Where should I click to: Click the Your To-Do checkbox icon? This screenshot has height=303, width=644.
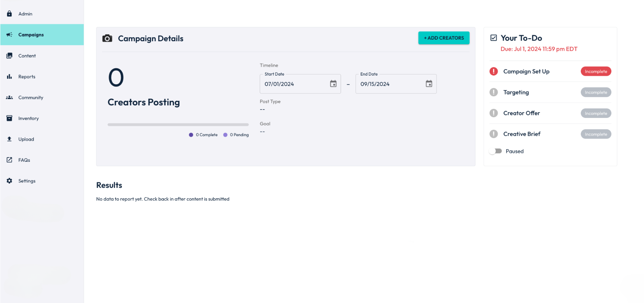493,38
